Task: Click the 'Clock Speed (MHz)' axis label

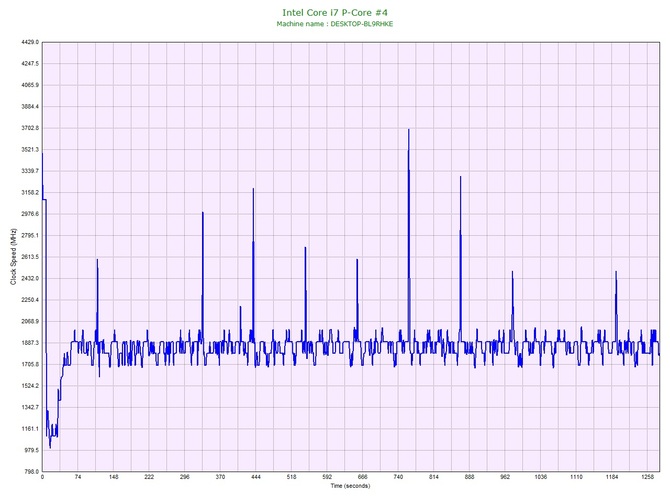Action: [x=13, y=256]
